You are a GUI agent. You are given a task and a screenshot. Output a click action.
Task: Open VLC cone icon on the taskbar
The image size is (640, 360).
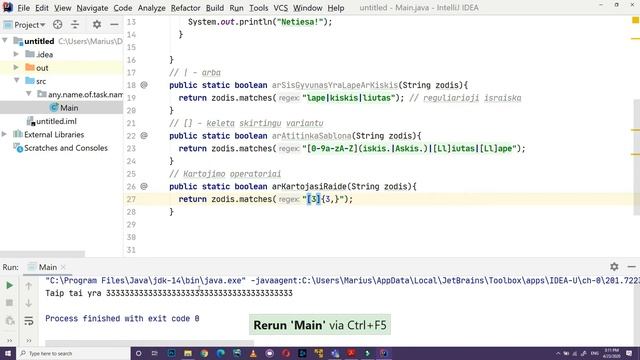coord(253,353)
